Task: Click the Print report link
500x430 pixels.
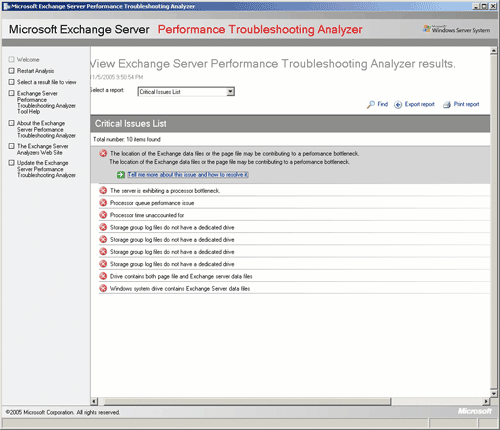Action: (x=466, y=104)
